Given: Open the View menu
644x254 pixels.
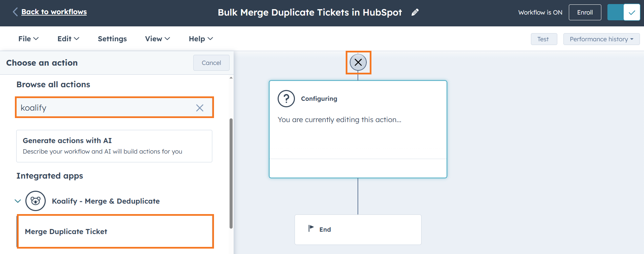Looking at the screenshot, I should [x=157, y=39].
